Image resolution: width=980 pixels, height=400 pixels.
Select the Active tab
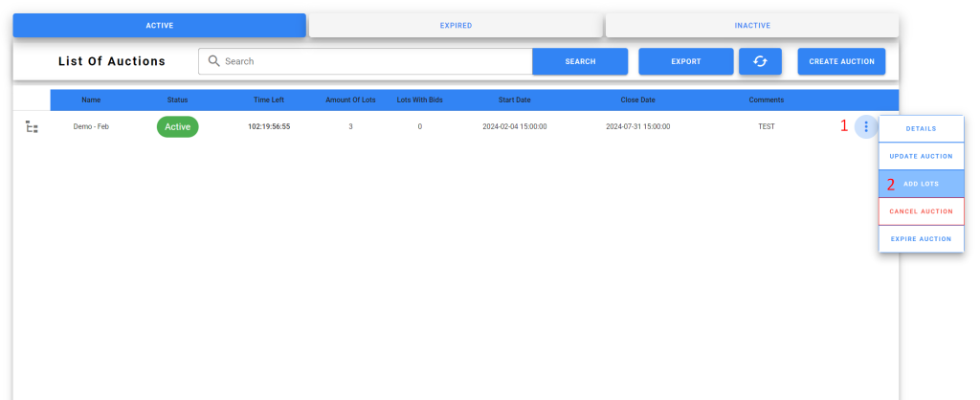(159, 26)
